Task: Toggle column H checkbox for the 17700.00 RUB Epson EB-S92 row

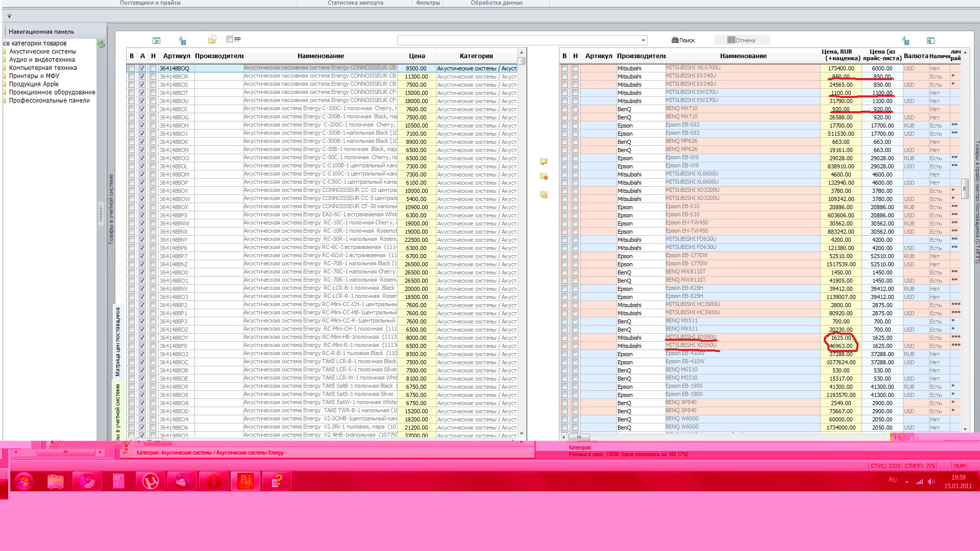Action: [575, 126]
